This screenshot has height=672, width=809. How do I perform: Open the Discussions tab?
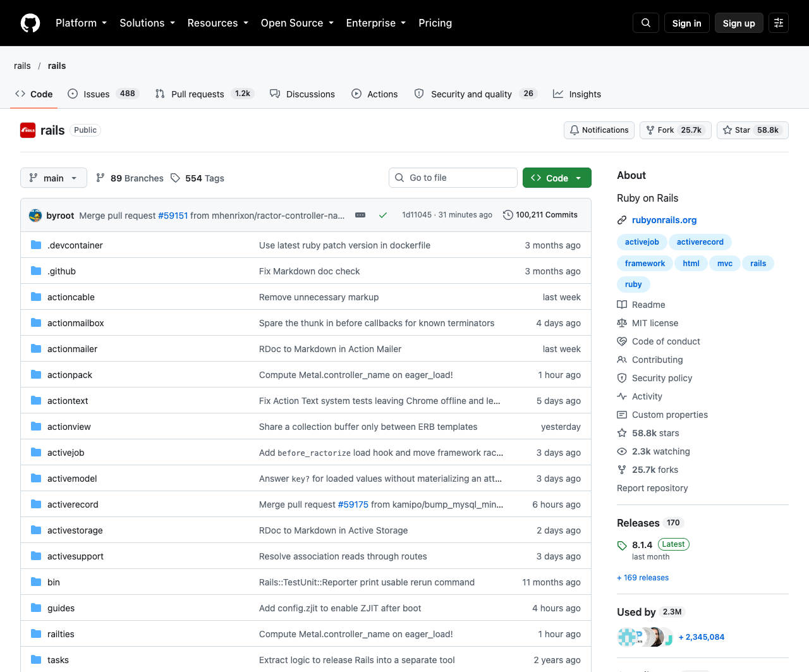pos(302,94)
